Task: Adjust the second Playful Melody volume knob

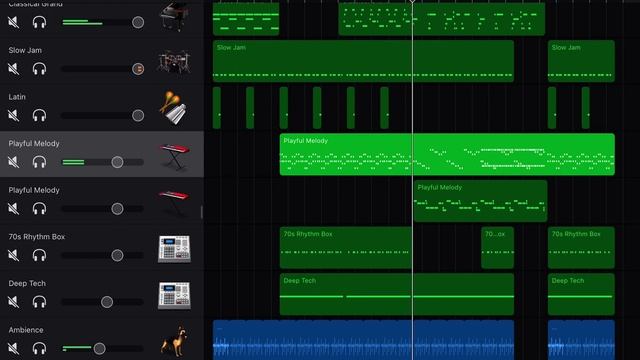Action: [x=117, y=209]
